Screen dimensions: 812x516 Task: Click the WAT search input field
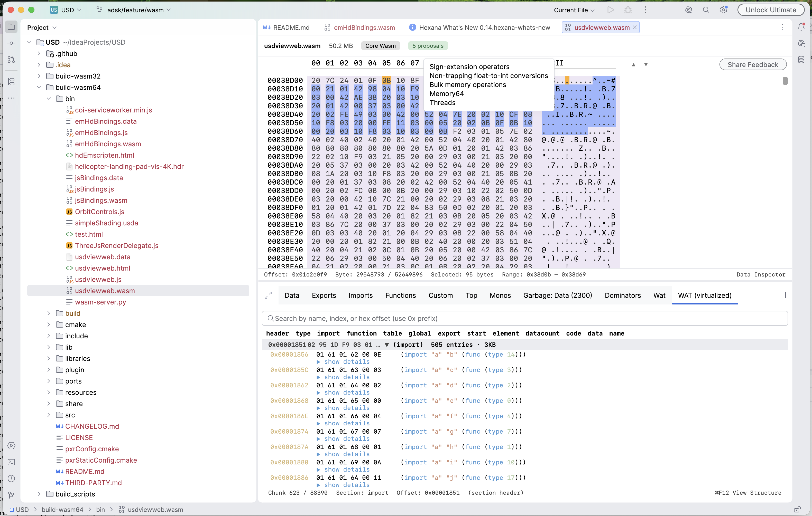tap(525, 318)
